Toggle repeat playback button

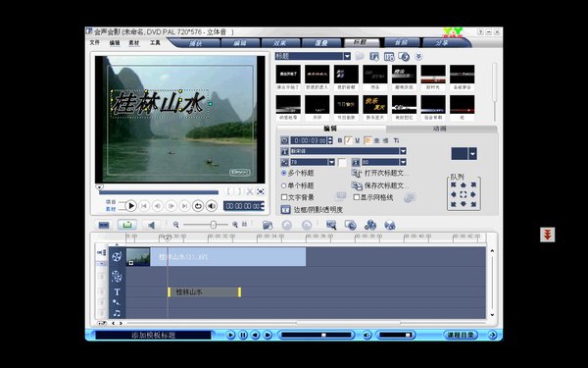(198, 206)
